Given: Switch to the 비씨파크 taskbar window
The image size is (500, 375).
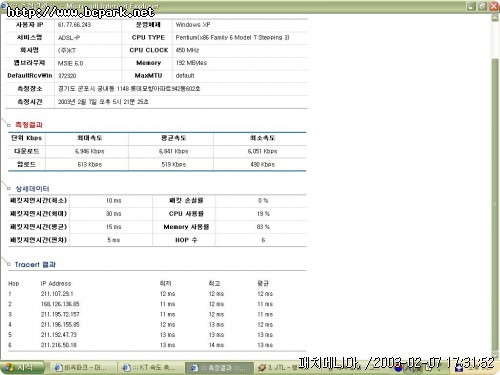Looking at the screenshot, I should pos(81,367).
